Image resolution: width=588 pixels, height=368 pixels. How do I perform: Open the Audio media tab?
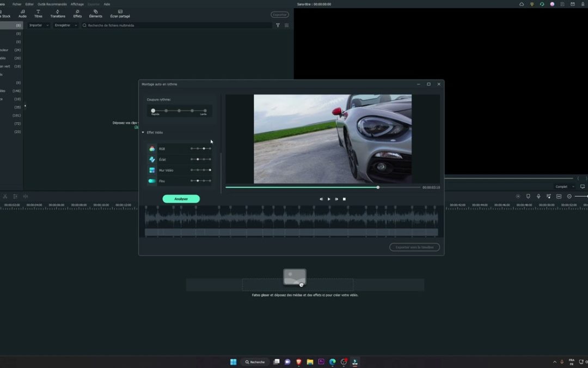22,14
